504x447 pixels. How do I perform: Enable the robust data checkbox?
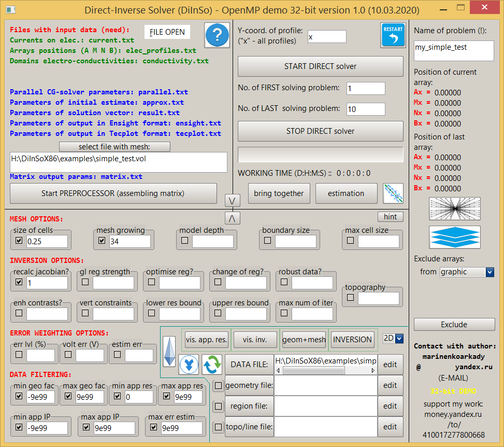(284, 282)
